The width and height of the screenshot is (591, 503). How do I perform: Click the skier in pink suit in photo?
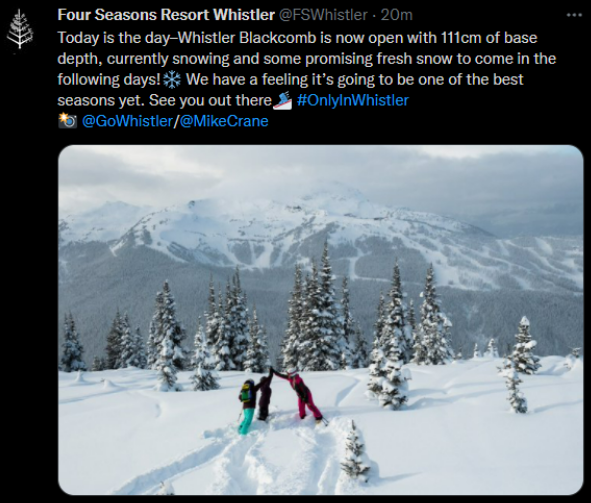303,394
